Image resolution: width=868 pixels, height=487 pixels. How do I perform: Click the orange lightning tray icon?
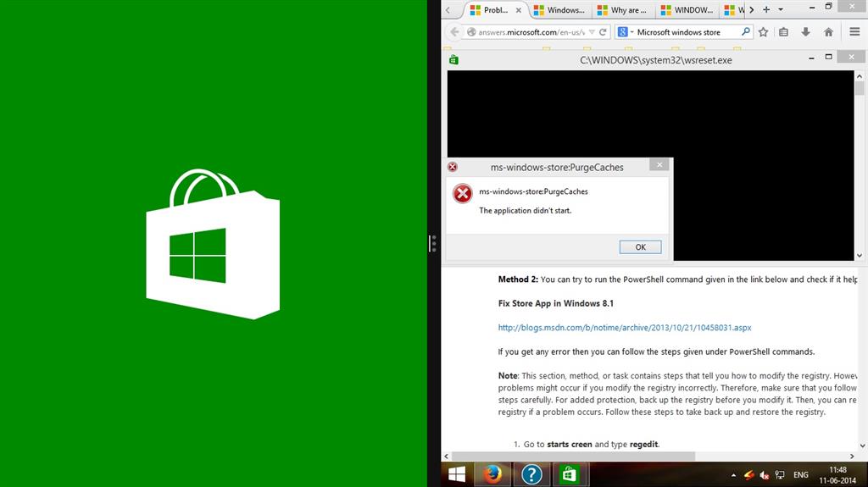(x=749, y=475)
